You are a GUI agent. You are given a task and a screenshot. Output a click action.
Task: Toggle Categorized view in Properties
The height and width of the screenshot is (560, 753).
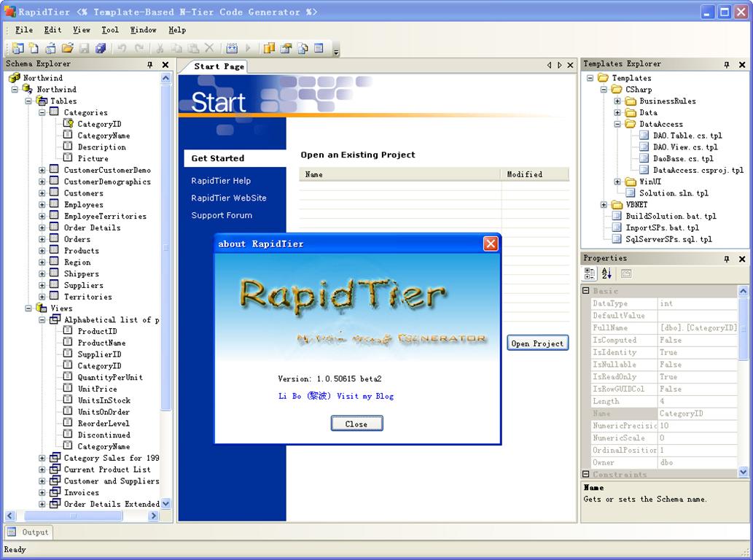coord(590,273)
